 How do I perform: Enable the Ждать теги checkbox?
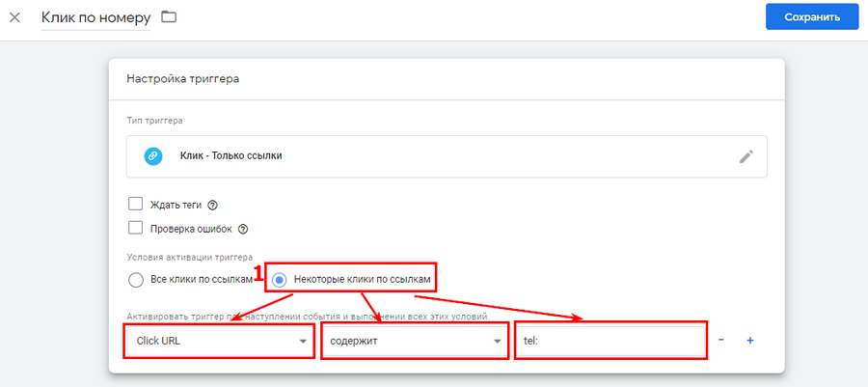[136, 205]
